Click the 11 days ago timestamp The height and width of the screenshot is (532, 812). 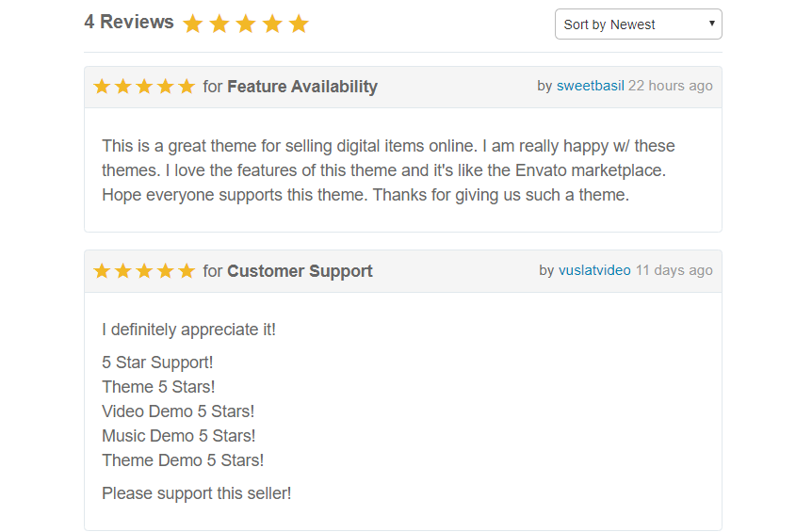(x=674, y=270)
